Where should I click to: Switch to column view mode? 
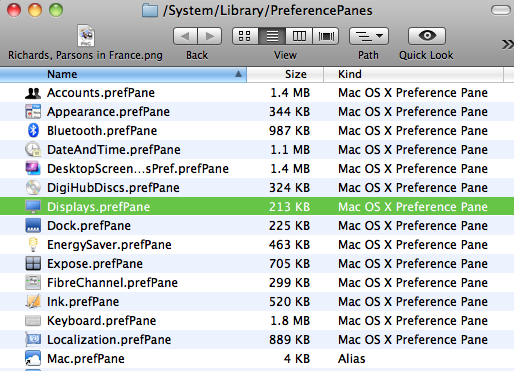click(x=299, y=36)
